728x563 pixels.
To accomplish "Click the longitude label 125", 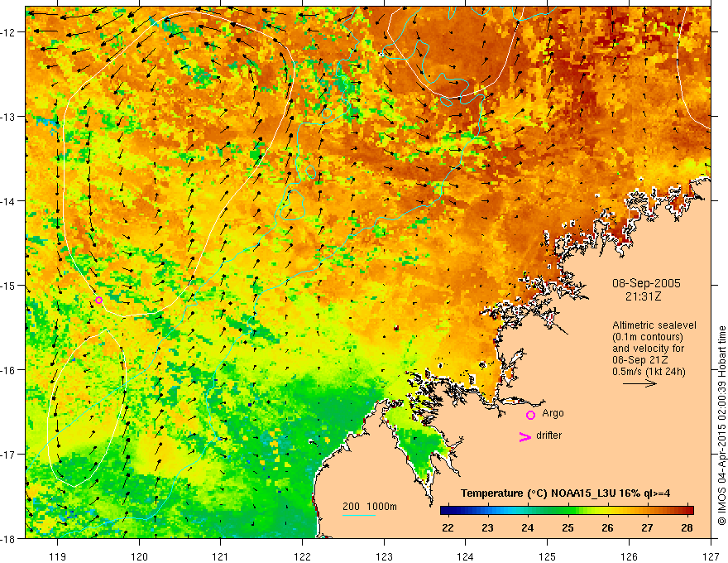I will tap(547, 556).
